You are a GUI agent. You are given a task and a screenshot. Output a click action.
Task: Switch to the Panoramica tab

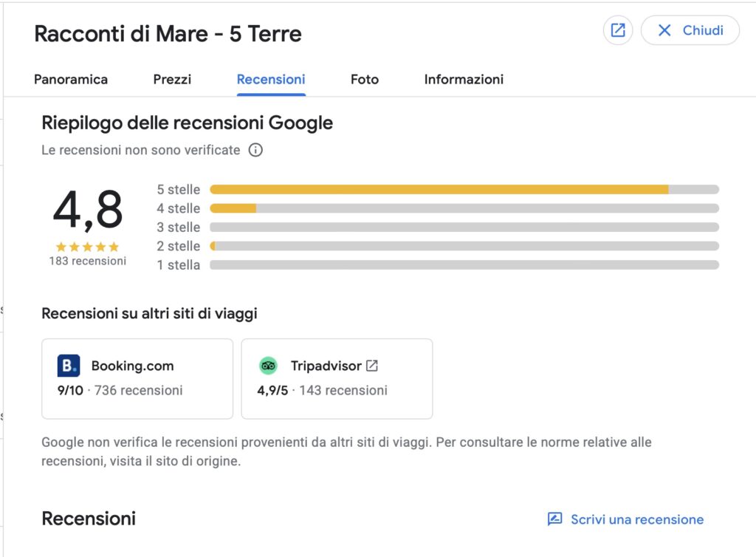(x=71, y=79)
